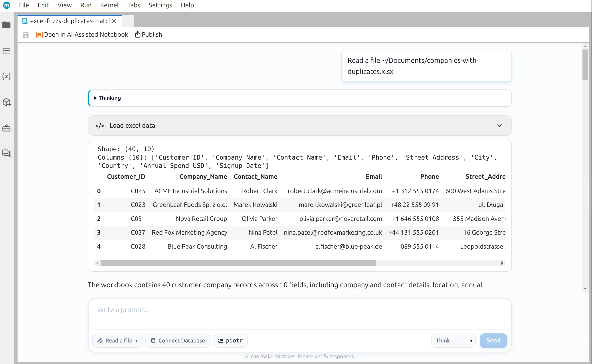Click the C037 customer ID cell
This screenshot has width=592, height=364.
[x=138, y=232]
